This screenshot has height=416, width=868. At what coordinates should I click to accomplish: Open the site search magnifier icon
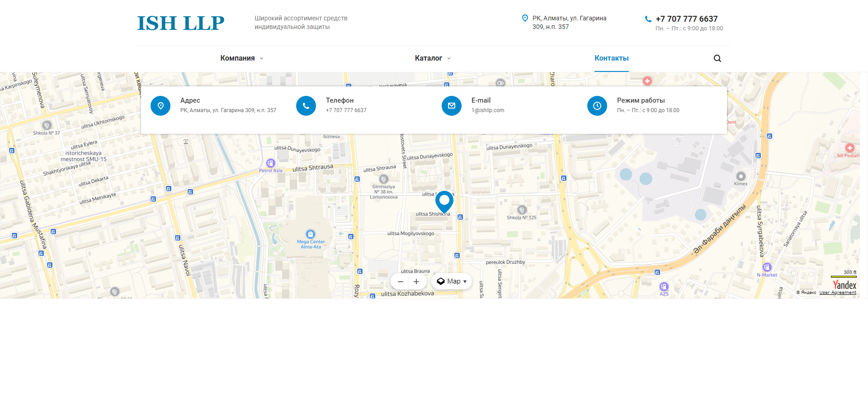[717, 58]
